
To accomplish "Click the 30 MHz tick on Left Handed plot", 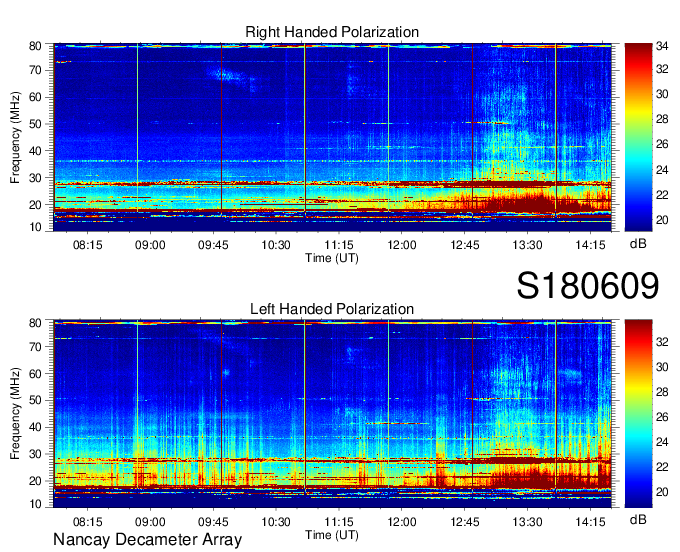I will tap(35, 454).
